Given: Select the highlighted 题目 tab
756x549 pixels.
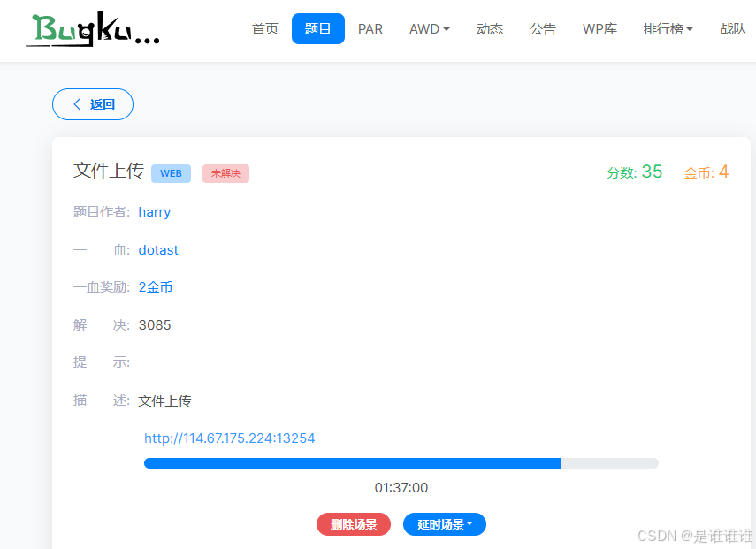Looking at the screenshot, I should (x=317, y=28).
